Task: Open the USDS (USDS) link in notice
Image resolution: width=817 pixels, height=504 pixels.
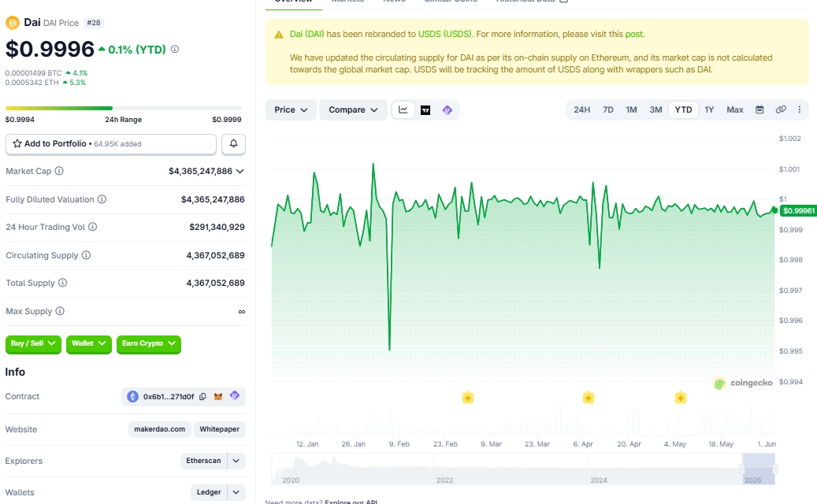Action: tap(444, 34)
